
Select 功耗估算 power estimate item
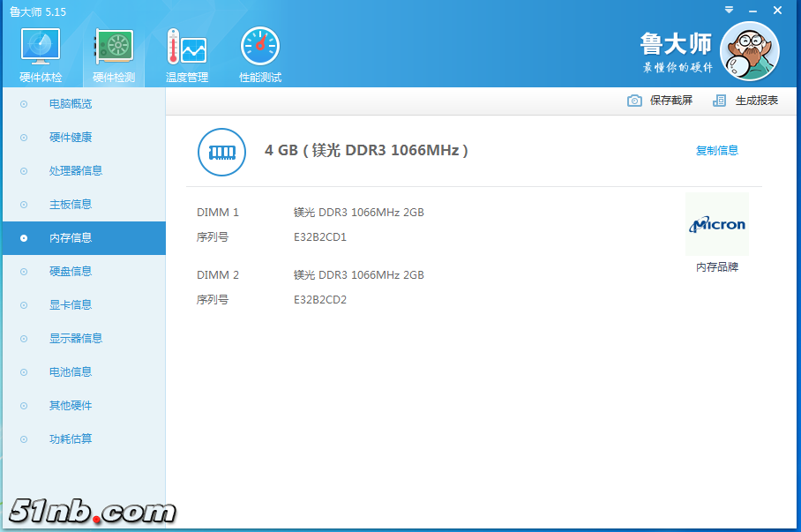coord(71,439)
